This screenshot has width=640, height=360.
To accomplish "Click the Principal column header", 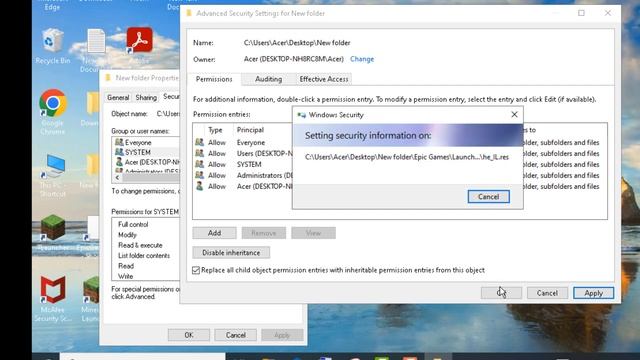I will pos(250,130).
